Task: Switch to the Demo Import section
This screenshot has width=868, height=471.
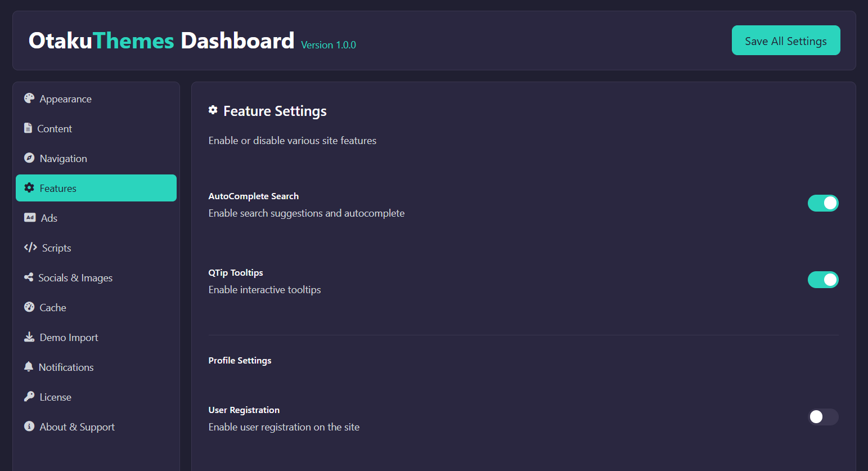Action: point(69,337)
